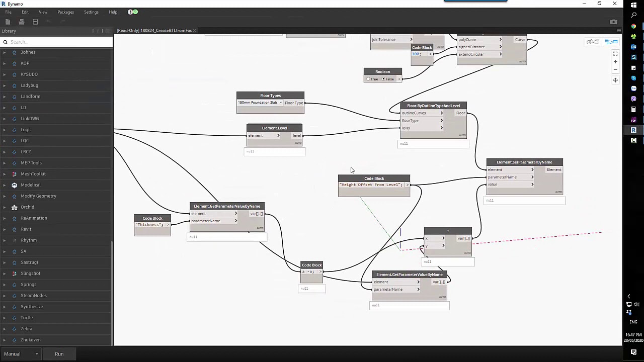Click the "Height Offset From Level" code text
The height and width of the screenshot is (362, 644).
click(371, 185)
